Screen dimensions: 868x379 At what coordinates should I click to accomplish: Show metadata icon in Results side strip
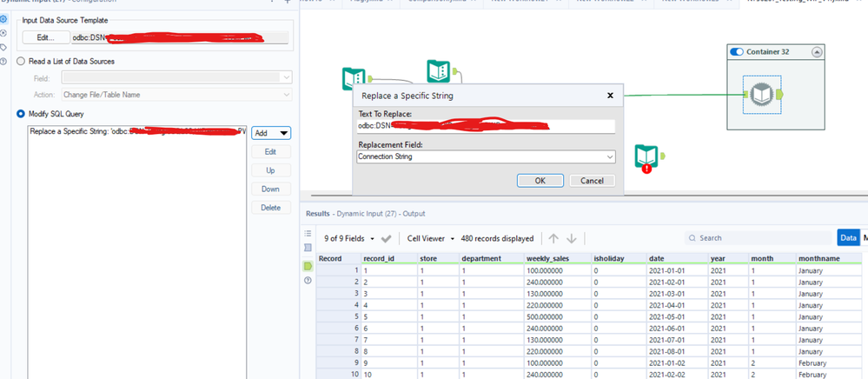click(x=308, y=248)
